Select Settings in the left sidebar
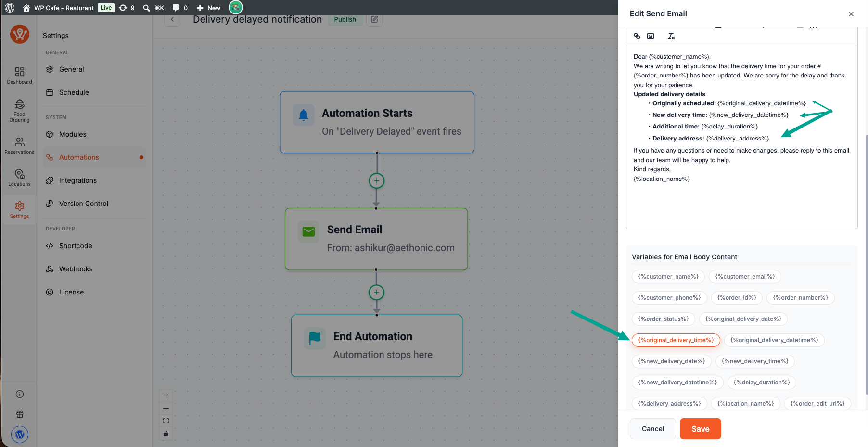This screenshot has height=447, width=868. pos(19,210)
